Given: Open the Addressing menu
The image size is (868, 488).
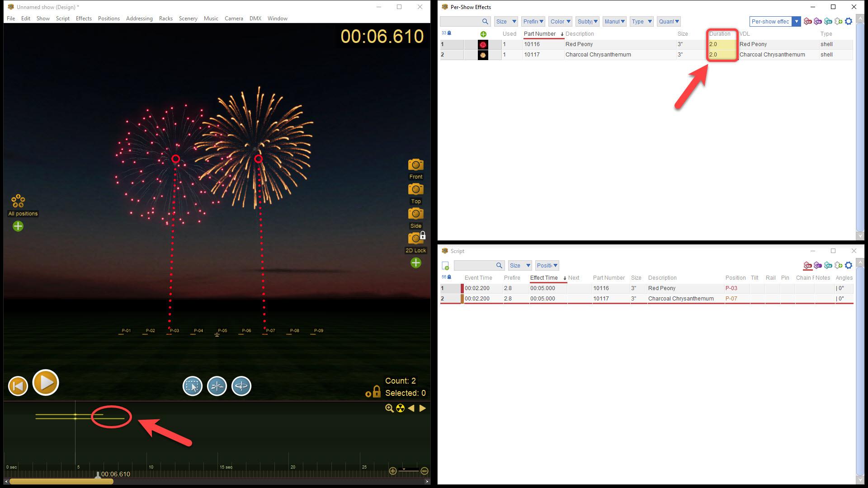Looking at the screenshot, I should 139,19.
